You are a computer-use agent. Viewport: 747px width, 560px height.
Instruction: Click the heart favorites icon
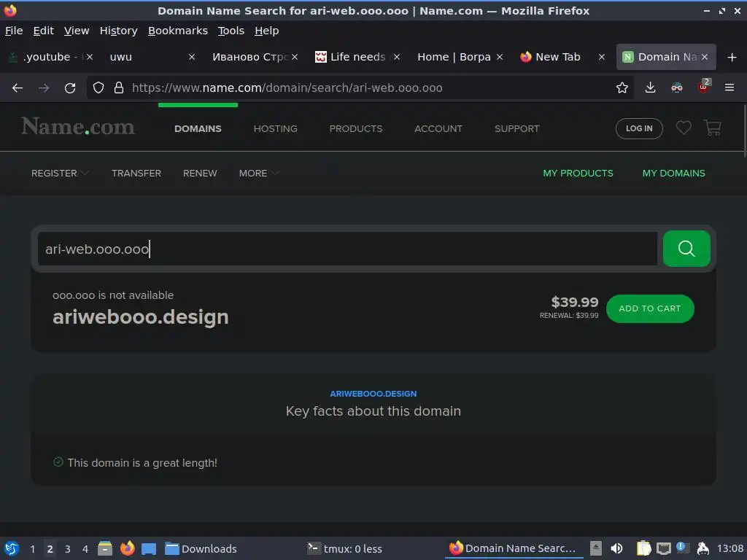click(x=683, y=128)
